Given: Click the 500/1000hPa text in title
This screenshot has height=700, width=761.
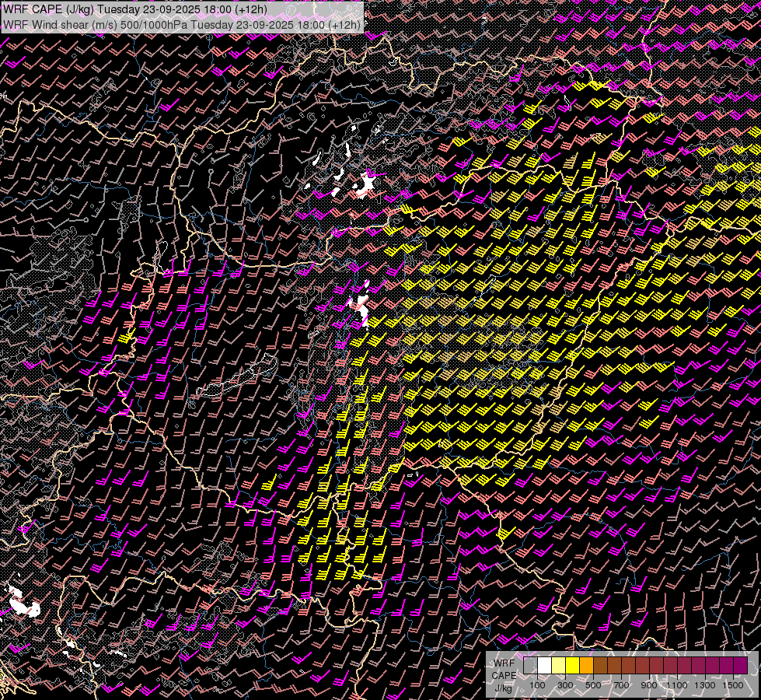Looking at the screenshot, I should [x=154, y=24].
